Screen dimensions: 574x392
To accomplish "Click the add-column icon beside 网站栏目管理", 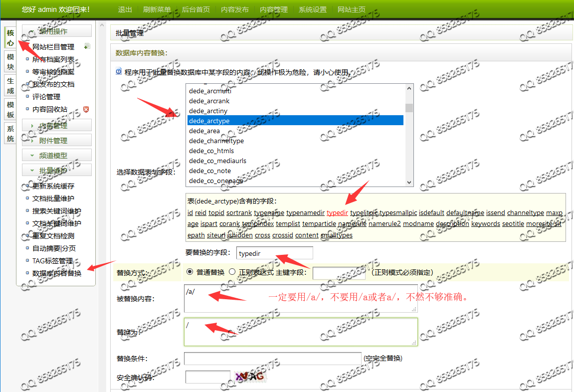I will [x=87, y=46].
